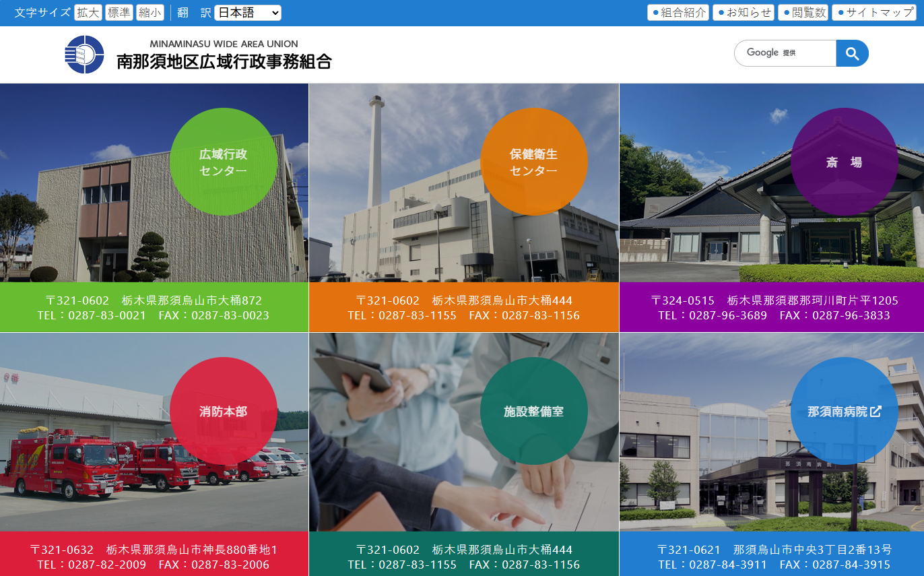Set text size to 縮小
Screen dimensions: 924x576
coord(150,13)
